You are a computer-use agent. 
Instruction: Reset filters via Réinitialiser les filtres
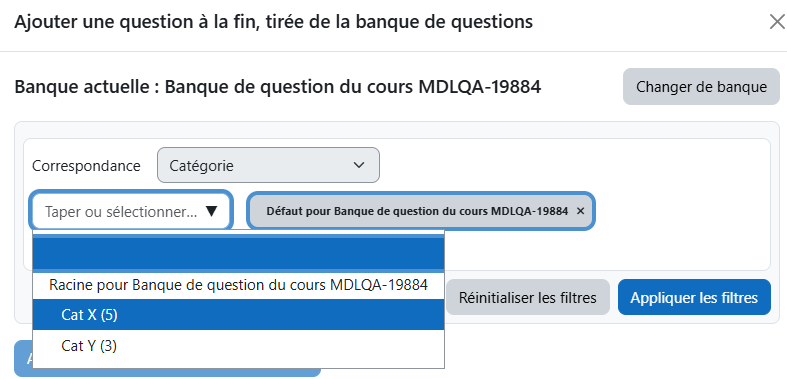click(x=528, y=298)
